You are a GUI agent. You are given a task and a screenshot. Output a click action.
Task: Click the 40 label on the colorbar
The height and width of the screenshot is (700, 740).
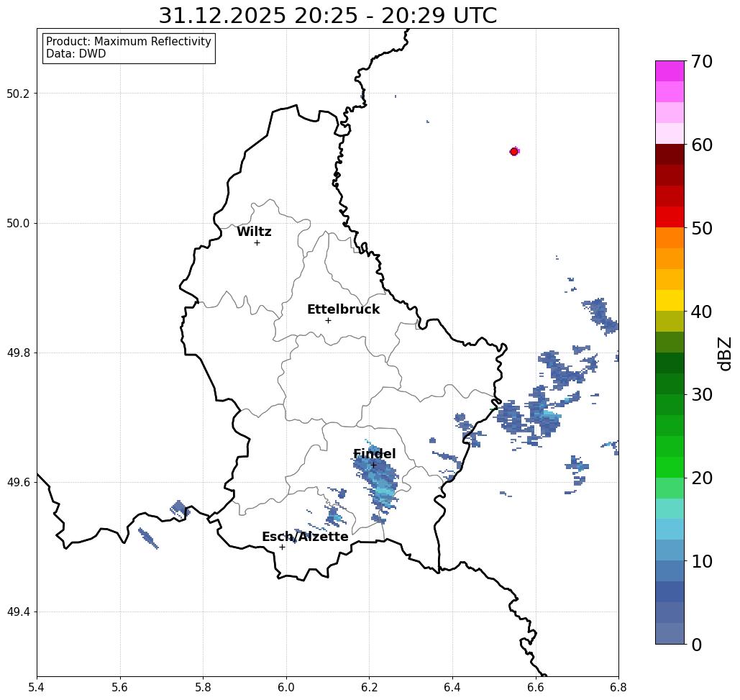click(x=701, y=312)
